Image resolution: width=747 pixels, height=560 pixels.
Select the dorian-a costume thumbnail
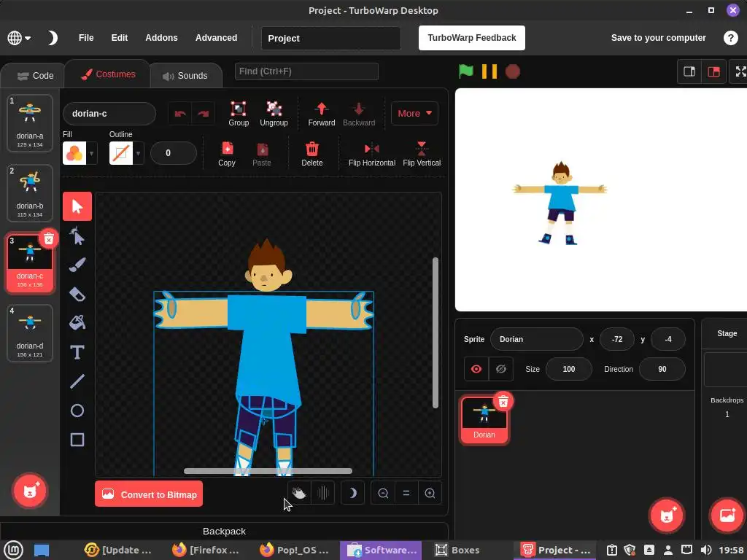(x=30, y=122)
